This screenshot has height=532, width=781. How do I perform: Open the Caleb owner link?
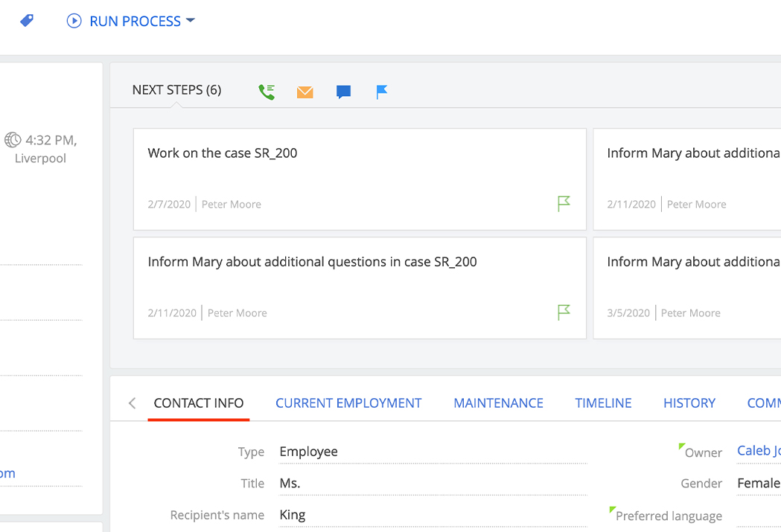pos(758,451)
